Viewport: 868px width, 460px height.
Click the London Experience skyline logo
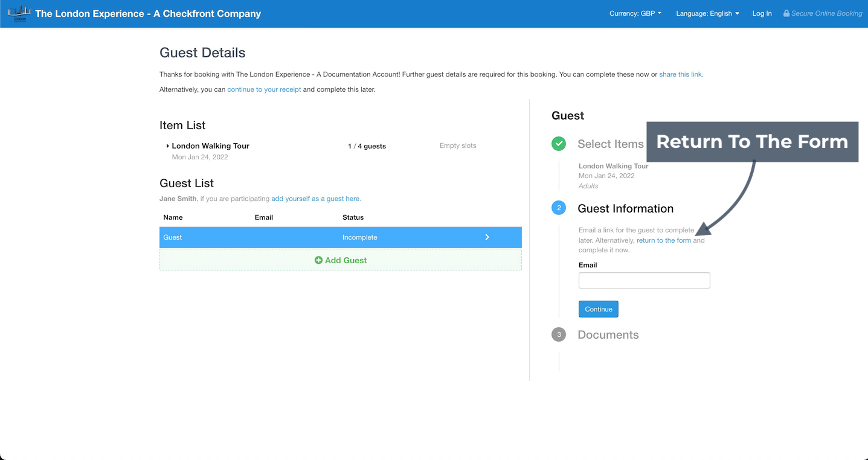click(x=19, y=13)
